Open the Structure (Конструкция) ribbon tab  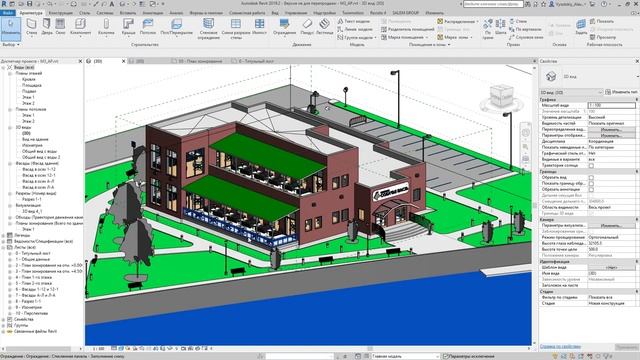point(60,13)
